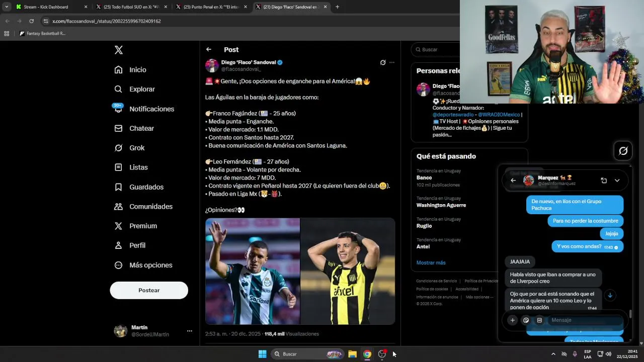644x362 pixels.
Task: Open Política de cookies footer link
Action: point(432,289)
